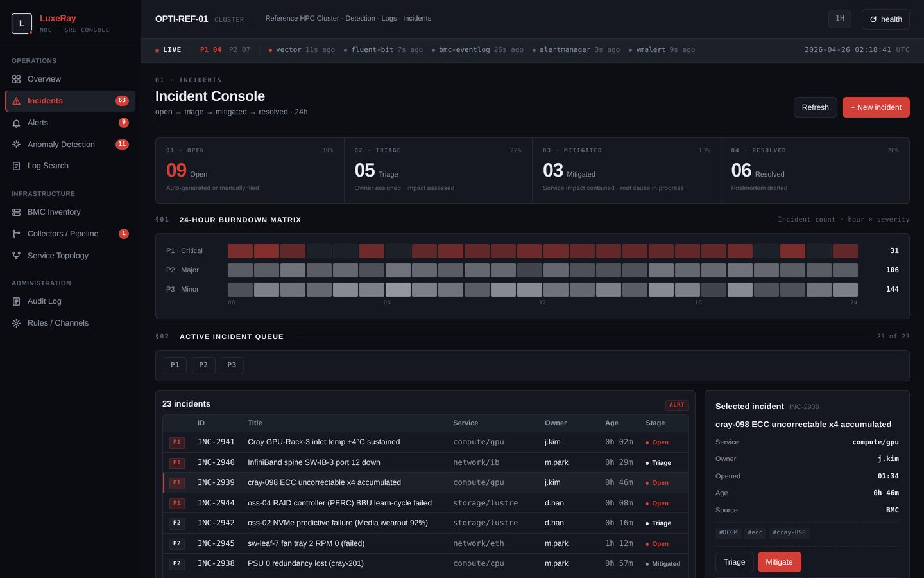Click the Anomaly Detection sparkle icon
The image size is (924, 578).
coord(16,144)
